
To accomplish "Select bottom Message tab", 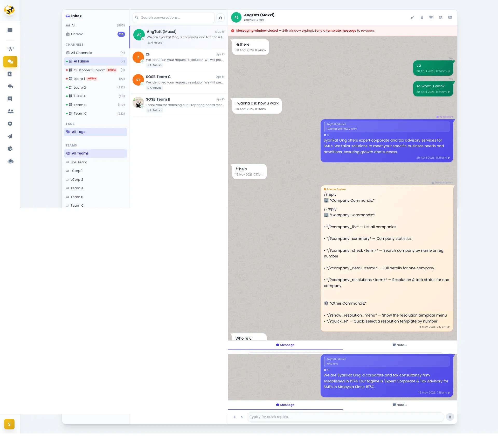I will (285, 405).
